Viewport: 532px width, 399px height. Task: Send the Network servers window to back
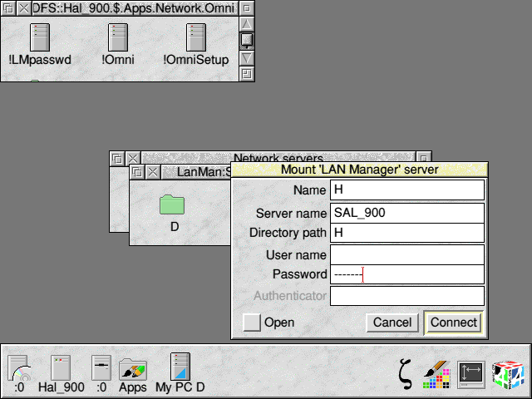click(117, 159)
